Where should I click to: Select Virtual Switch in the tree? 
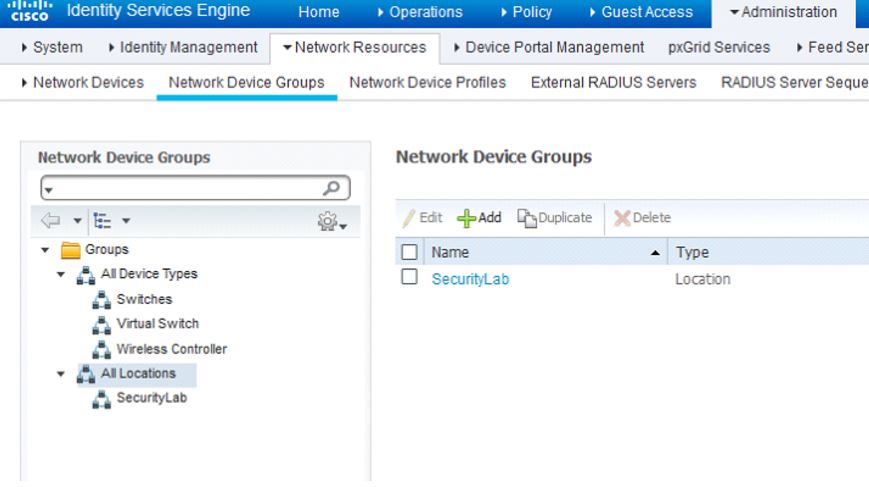click(x=157, y=324)
